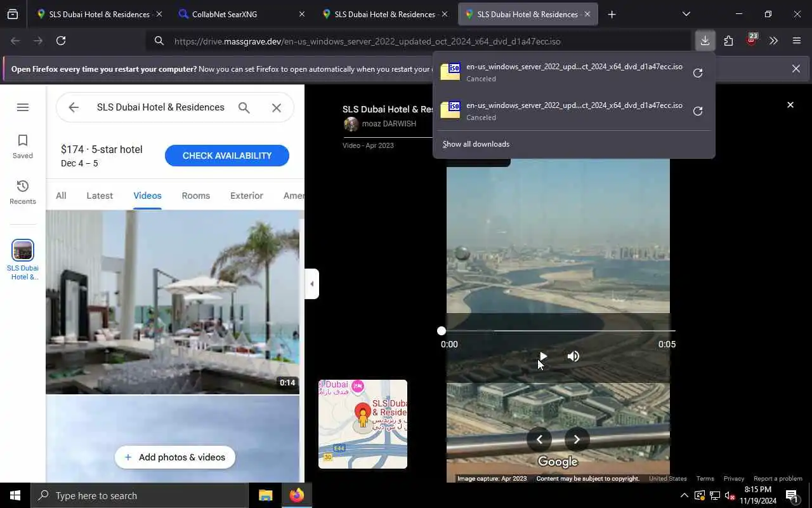Image resolution: width=812 pixels, height=508 pixels.
Task: Open Saved places in sidebar
Action: 23,147
